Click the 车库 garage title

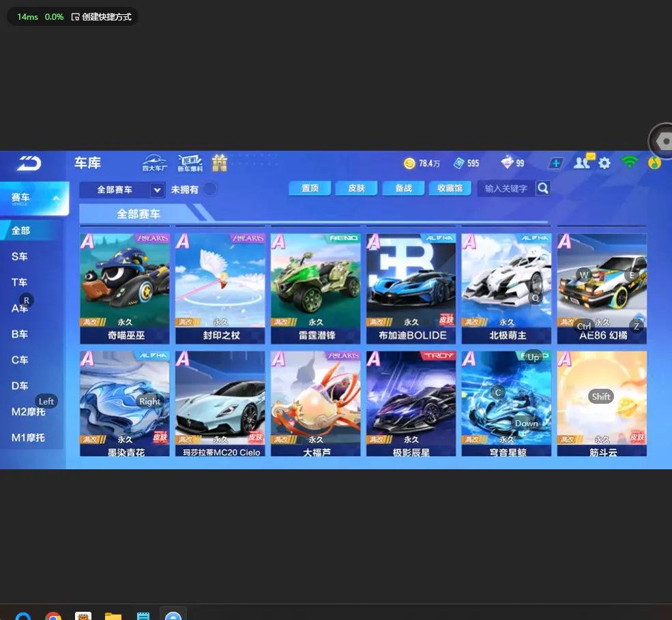tap(87, 163)
